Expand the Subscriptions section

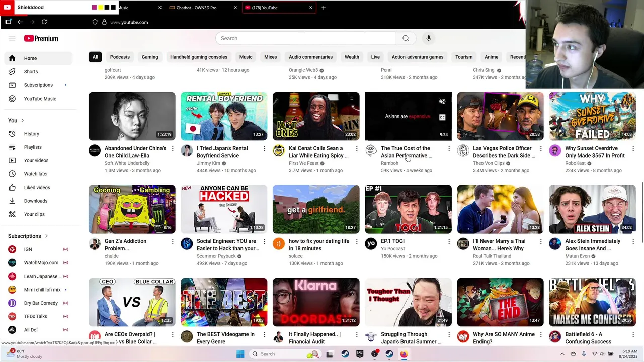point(28,236)
